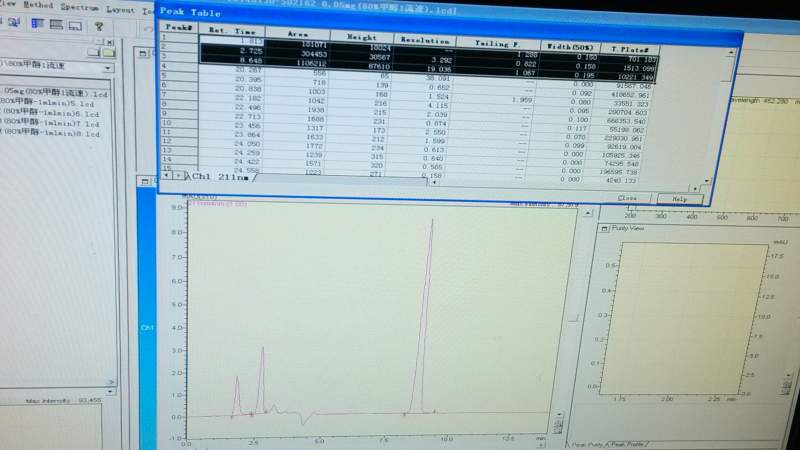Open the Spectrum menu
The image size is (800, 450).
[80, 7]
